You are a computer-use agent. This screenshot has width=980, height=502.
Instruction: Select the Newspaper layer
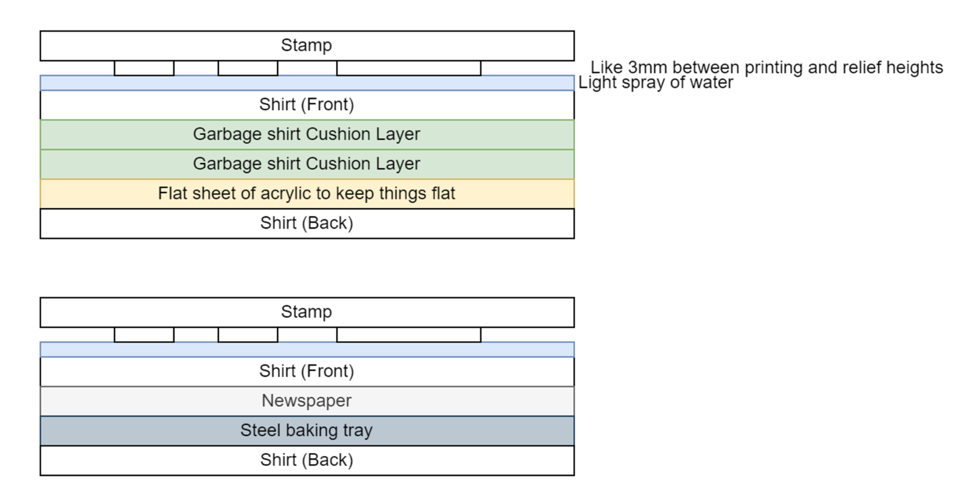[x=307, y=401]
